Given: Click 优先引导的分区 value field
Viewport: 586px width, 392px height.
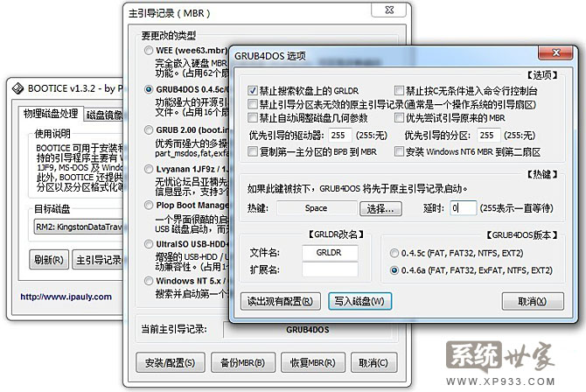Looking at the screenshot, I should tap(488, 135).
